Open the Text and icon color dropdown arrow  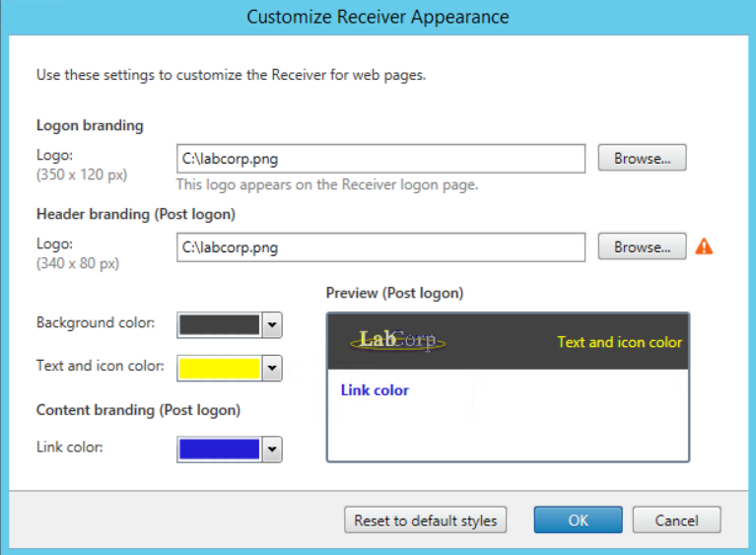(272, 369)
